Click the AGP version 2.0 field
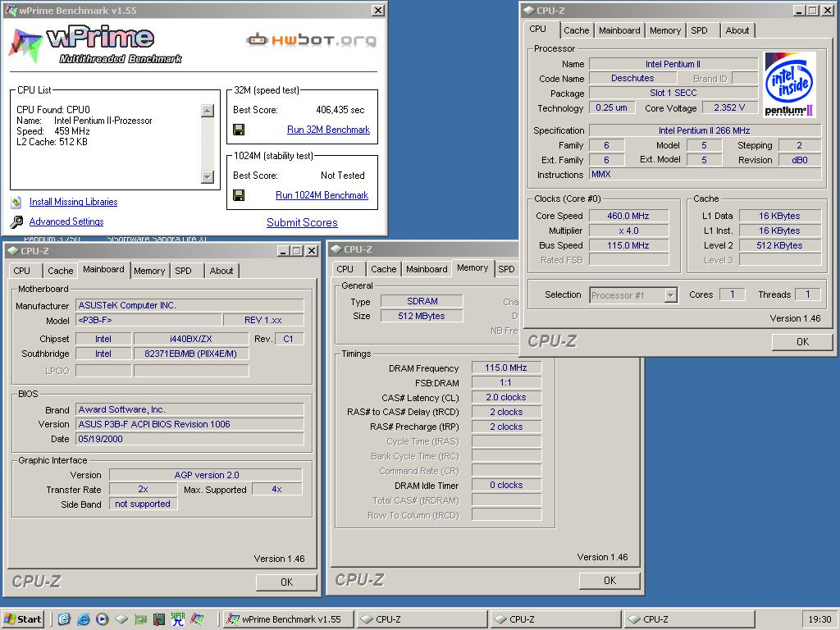 pos(206,475)
